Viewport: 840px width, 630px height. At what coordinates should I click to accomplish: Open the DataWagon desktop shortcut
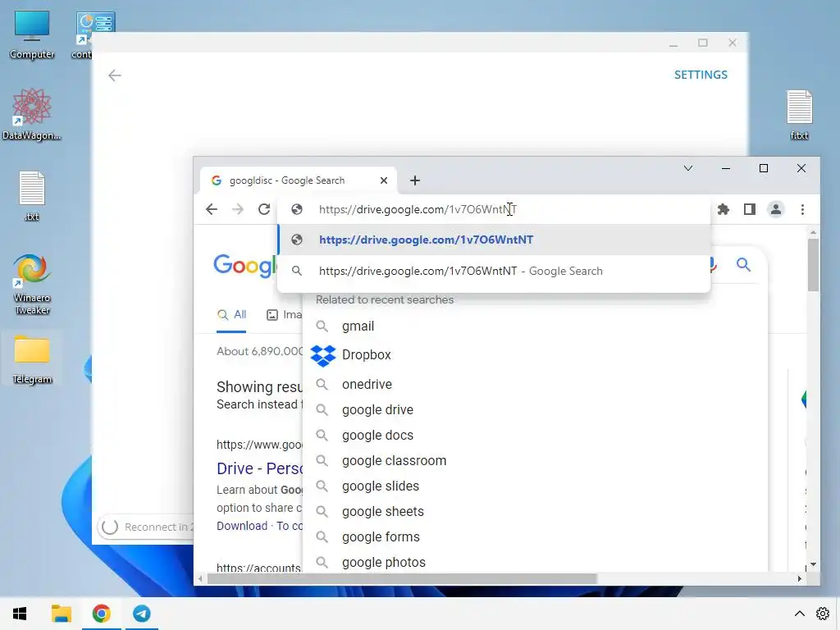[x=32, y=115]
